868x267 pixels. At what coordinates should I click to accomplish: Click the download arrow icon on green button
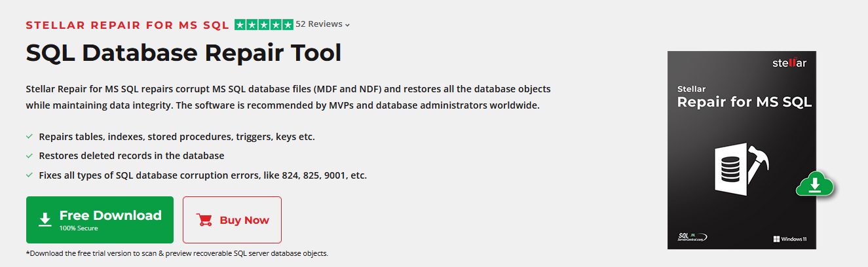pos(45,220)
